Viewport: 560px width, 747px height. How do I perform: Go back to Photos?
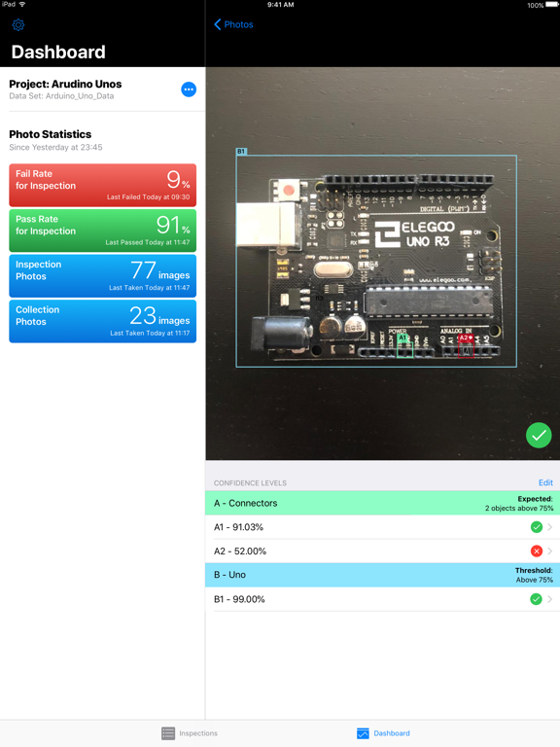(233, 24)
